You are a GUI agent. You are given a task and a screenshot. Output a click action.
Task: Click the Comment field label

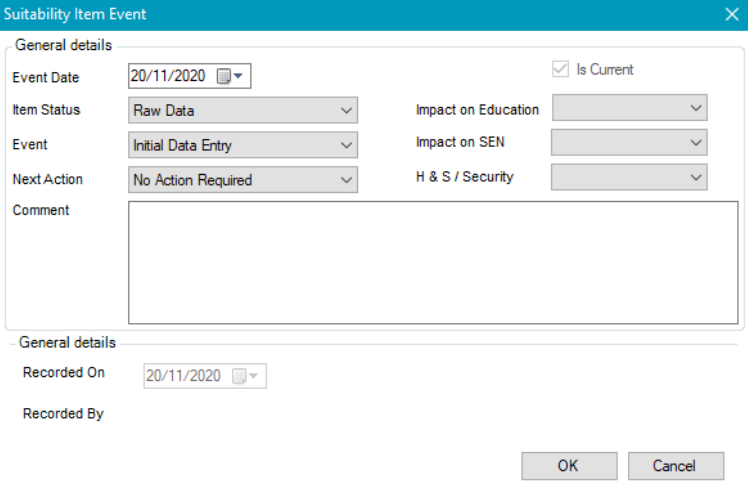pos(41,210)
